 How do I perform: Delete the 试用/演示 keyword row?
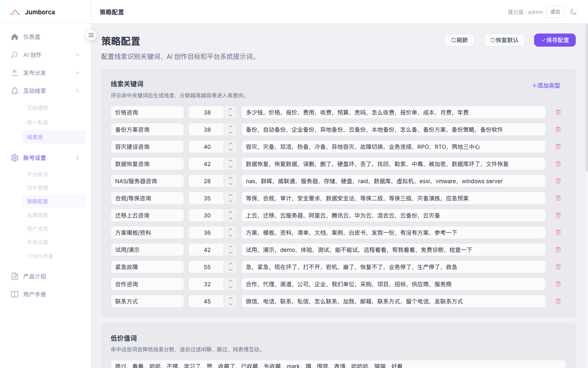(x=558, y=250)
